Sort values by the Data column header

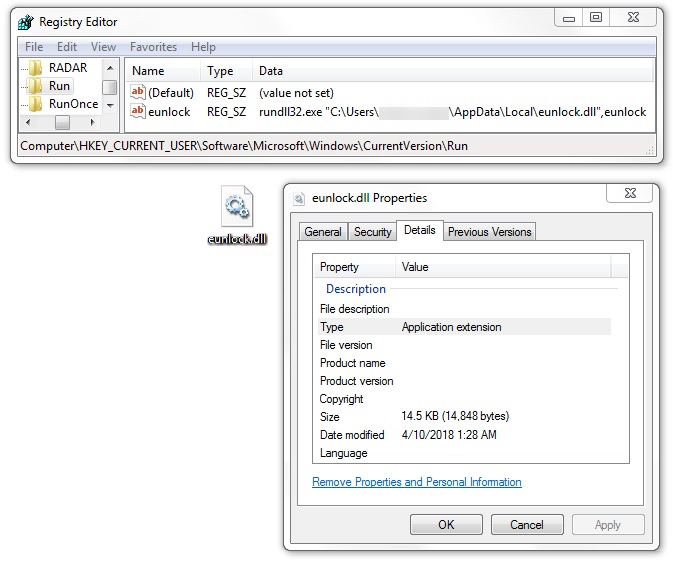click(x=453, y=71)
